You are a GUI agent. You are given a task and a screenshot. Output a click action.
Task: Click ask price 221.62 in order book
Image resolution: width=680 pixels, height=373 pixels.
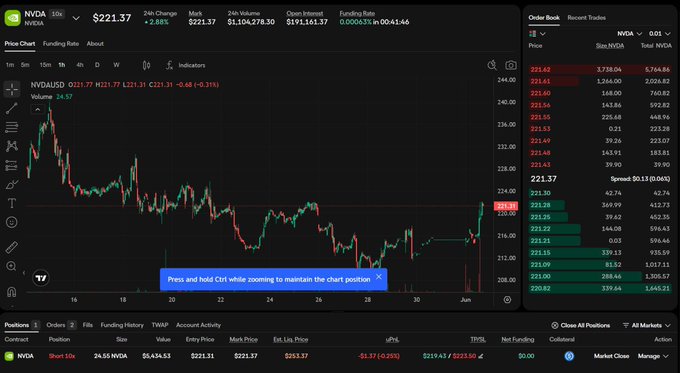(x=540, y=69)
